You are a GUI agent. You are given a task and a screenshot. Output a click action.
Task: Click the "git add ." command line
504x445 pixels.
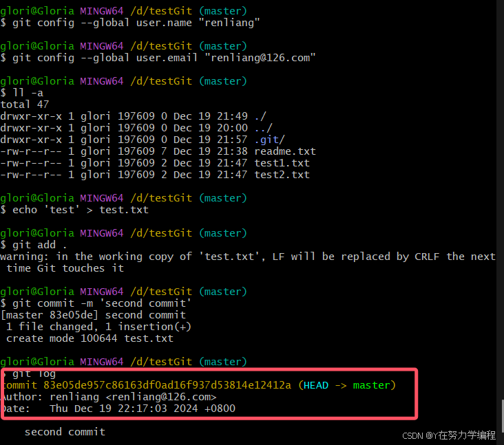(x=34, y=245)
